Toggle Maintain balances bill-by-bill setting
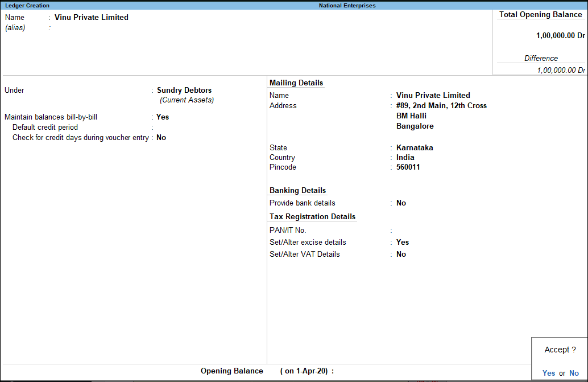588x382 pixels. pyautogui.click(x=162, y=117)
